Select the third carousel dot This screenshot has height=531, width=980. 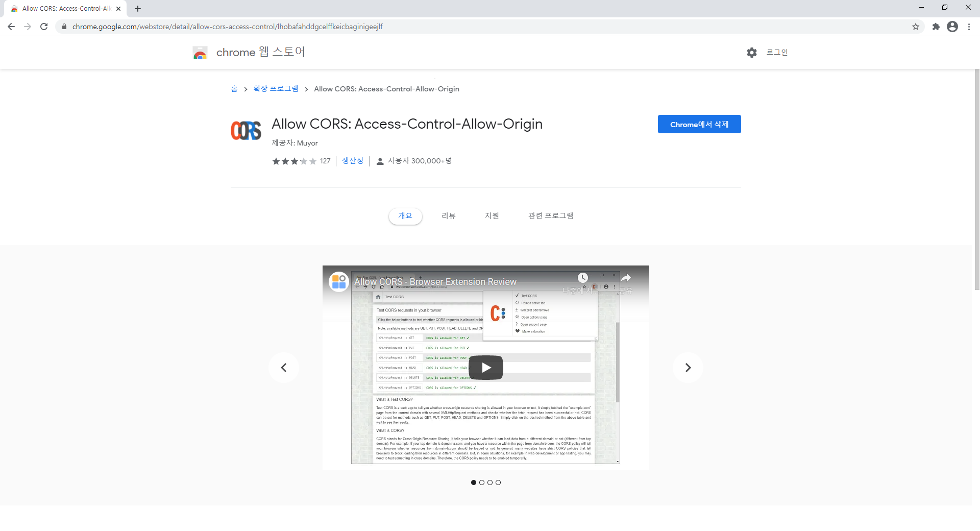pos(490,482)
